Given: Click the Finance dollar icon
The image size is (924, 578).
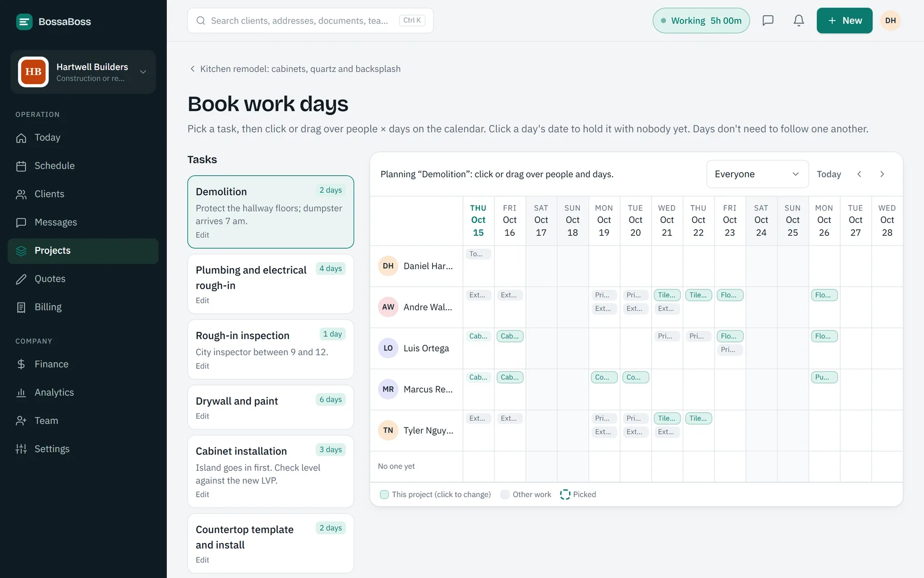Looking at the screenshot, I should pos(21,364).
